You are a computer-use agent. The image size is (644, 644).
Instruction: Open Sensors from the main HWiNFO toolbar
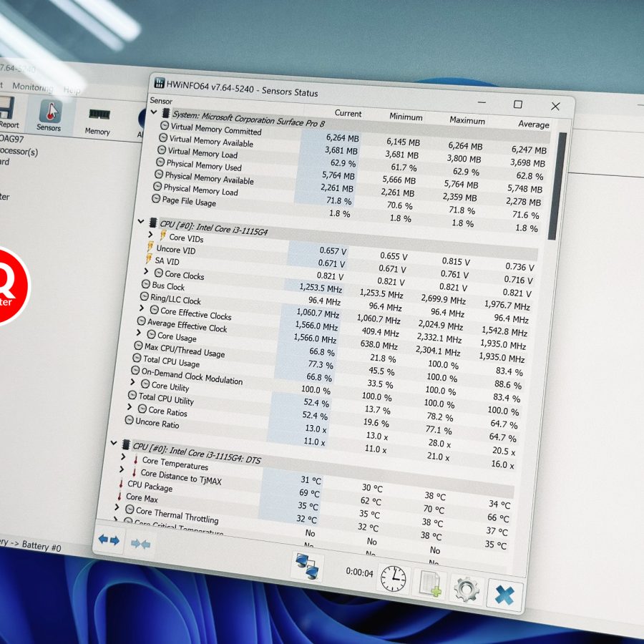click(x=49, y=116)
